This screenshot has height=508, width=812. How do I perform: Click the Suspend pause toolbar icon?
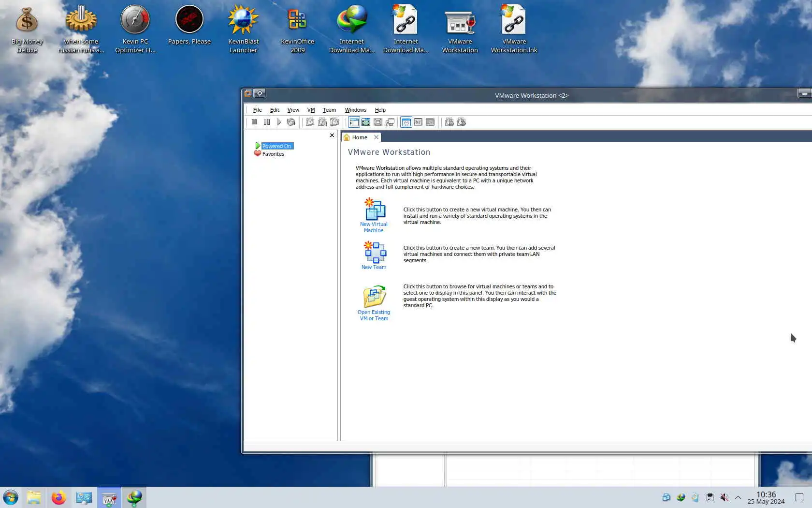[x=266, y=122]
